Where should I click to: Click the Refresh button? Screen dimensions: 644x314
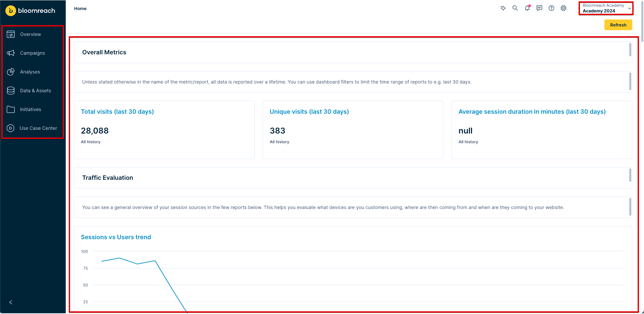618,24
